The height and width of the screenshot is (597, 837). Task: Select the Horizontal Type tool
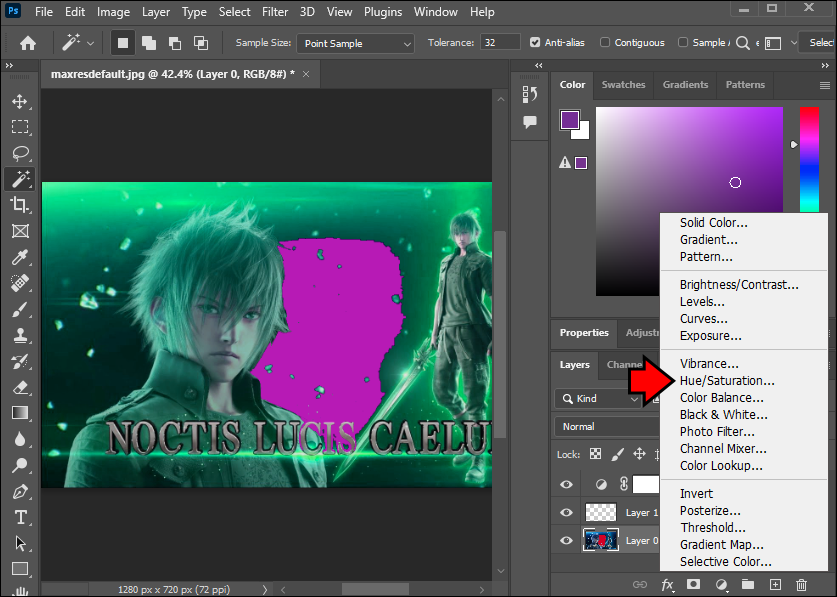[19, 517]
